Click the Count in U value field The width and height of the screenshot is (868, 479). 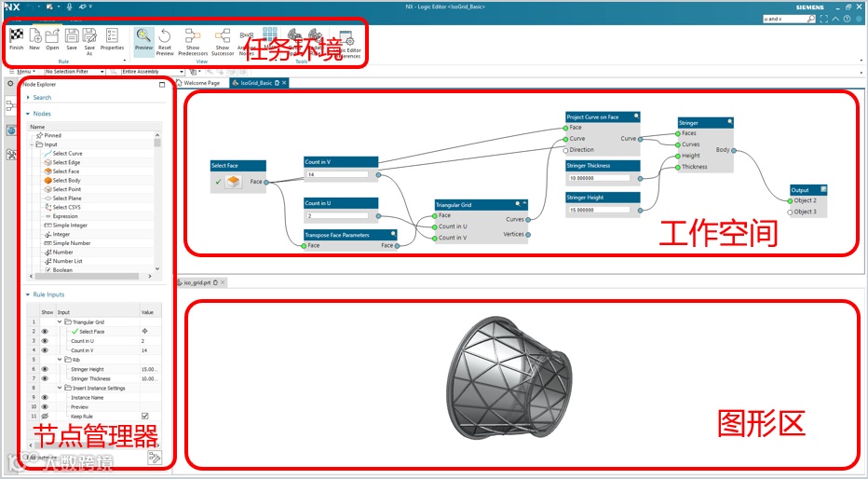point(338,215)
